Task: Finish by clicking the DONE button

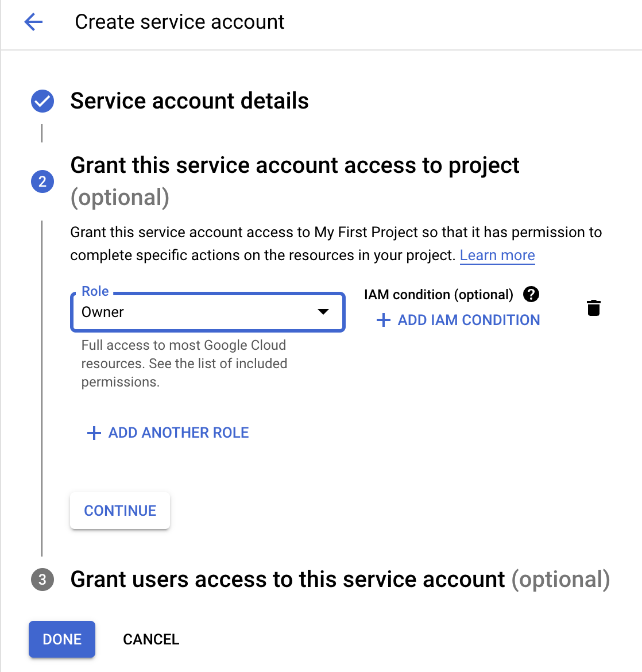Action: [x=62, y=639]
